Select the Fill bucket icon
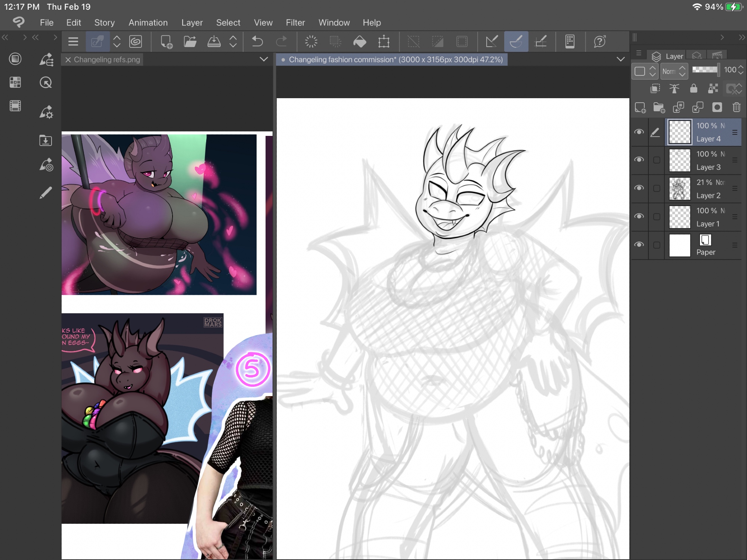747x560 pixels. pyautogui.click(x=359, y=41)
